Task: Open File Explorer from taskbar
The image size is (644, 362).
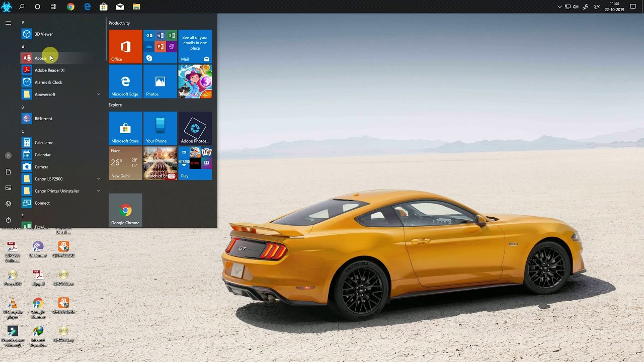Action: tap(136, 7)
